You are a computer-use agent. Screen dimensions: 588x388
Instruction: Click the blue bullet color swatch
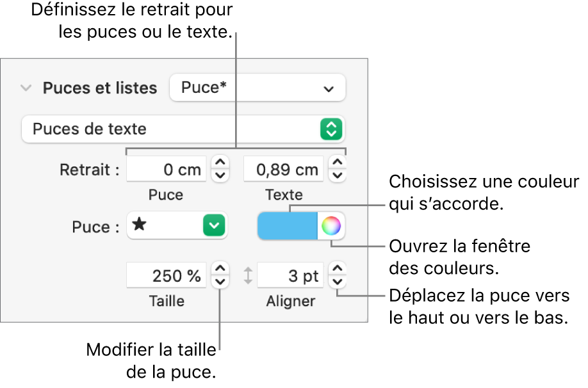[x=287, y=226]
